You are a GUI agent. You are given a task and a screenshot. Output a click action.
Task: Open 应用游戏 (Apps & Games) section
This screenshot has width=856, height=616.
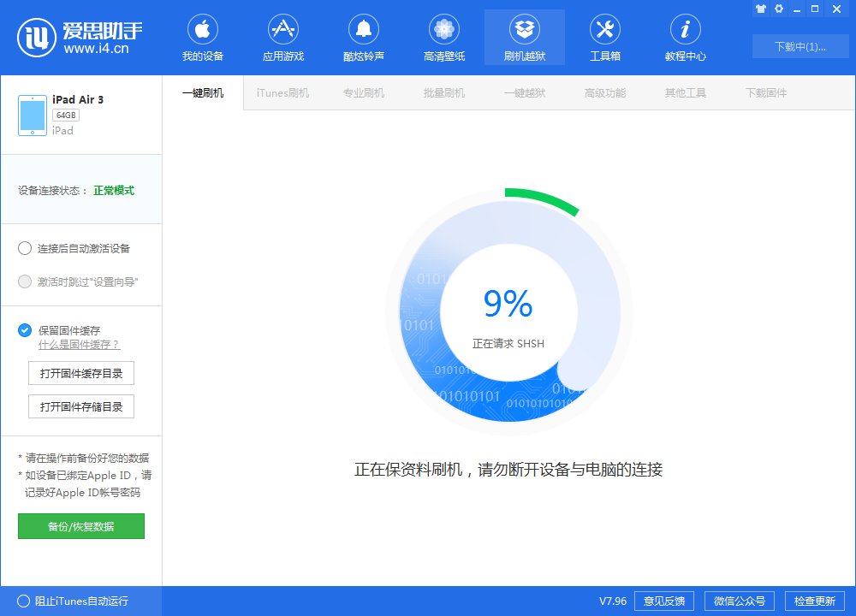pos(282,36)
